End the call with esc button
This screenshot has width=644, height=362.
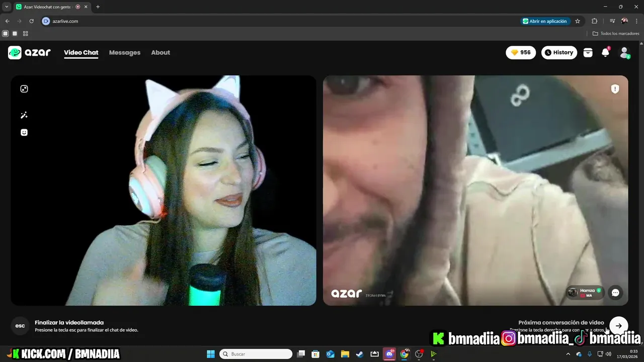(x=20, y=326)
